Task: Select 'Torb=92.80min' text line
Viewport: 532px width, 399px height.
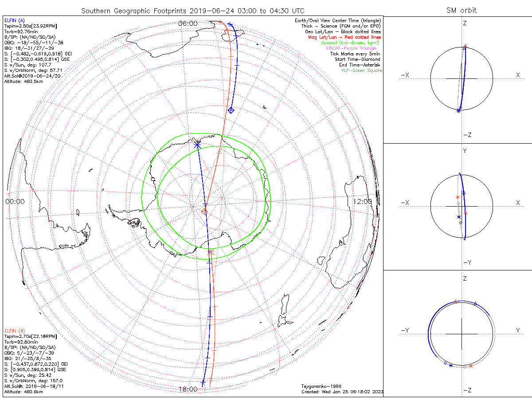Action: coord(21,342)
